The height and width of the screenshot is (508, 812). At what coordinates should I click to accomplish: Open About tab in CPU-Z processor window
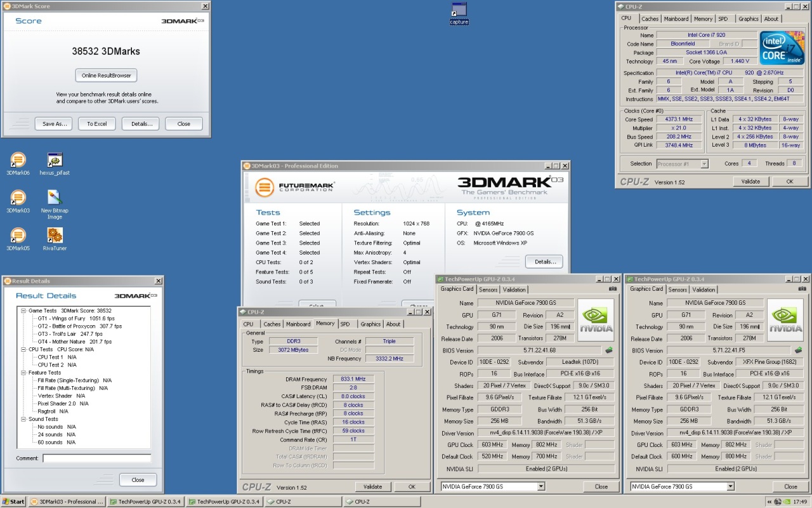coord(771,19)
